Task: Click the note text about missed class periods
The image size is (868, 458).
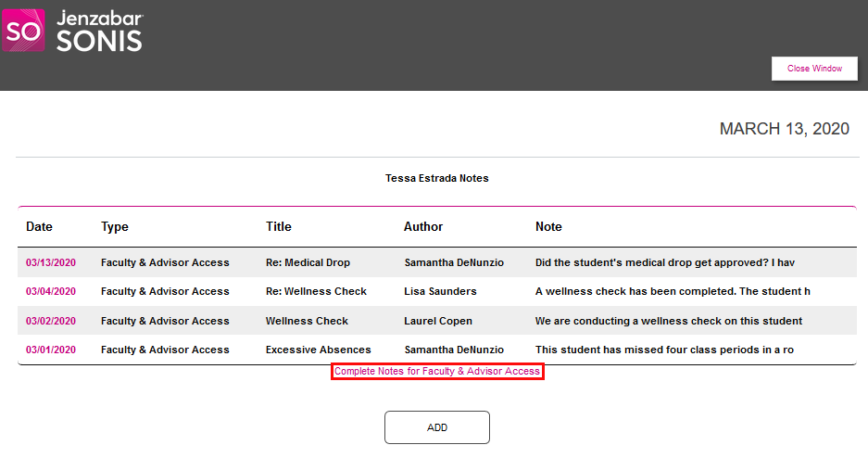Action: click(664, 350)
